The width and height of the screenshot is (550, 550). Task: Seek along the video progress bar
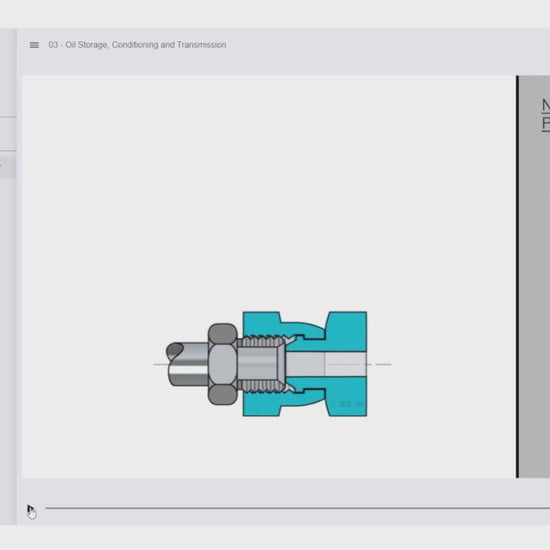pos(297,508)
